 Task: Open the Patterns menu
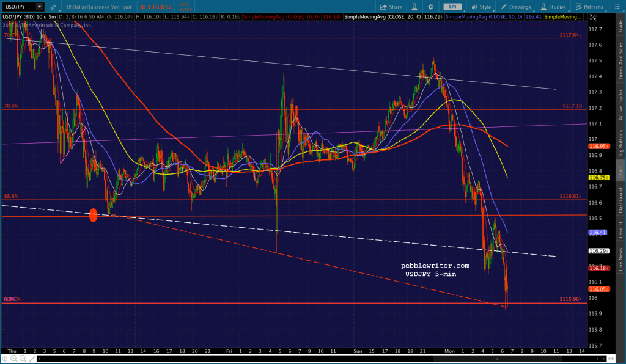click(589, 7)
